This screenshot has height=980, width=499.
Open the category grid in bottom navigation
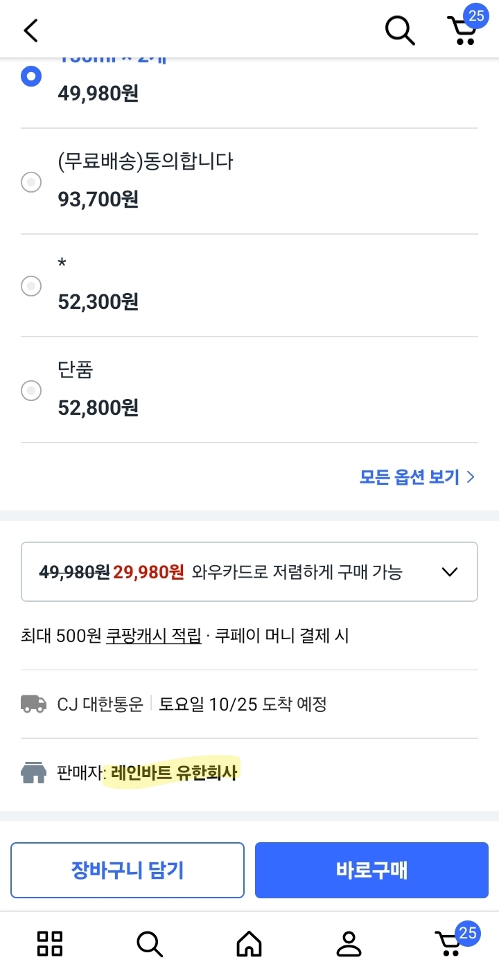(49, 943)
